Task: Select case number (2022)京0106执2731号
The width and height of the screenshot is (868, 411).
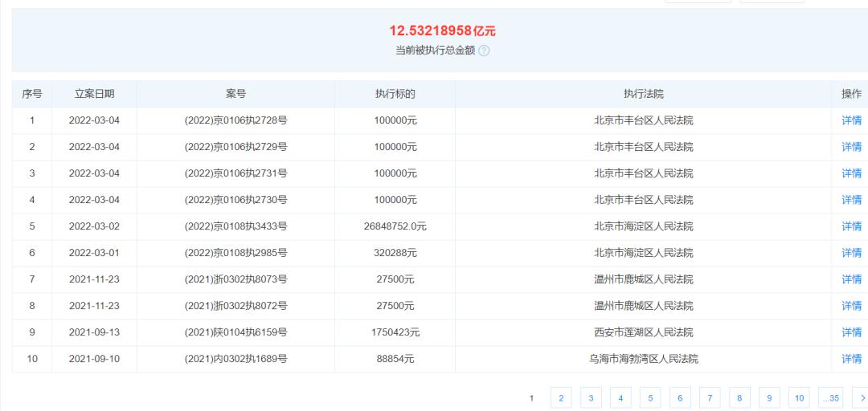Action: pyautogui.click(x=235, y=173)
